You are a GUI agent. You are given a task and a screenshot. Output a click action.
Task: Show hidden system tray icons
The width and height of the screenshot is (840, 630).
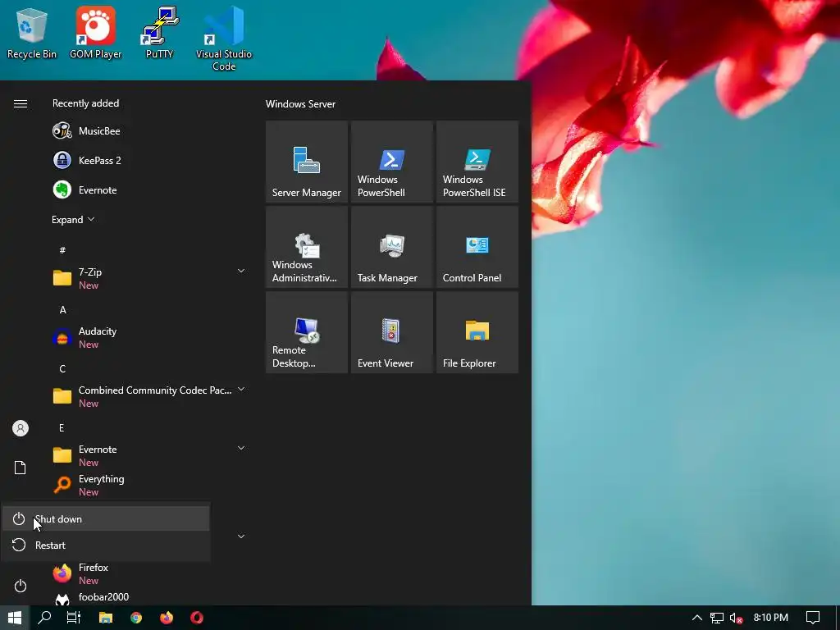pos(697,618)
